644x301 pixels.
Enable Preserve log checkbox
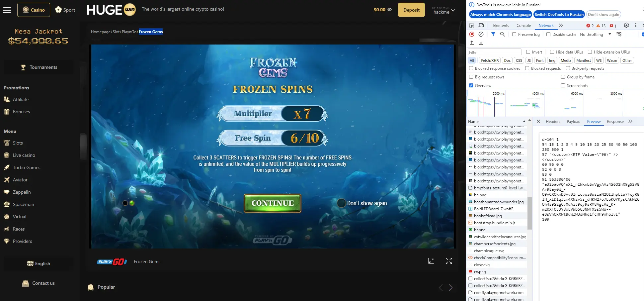click(x=514, y=34)
